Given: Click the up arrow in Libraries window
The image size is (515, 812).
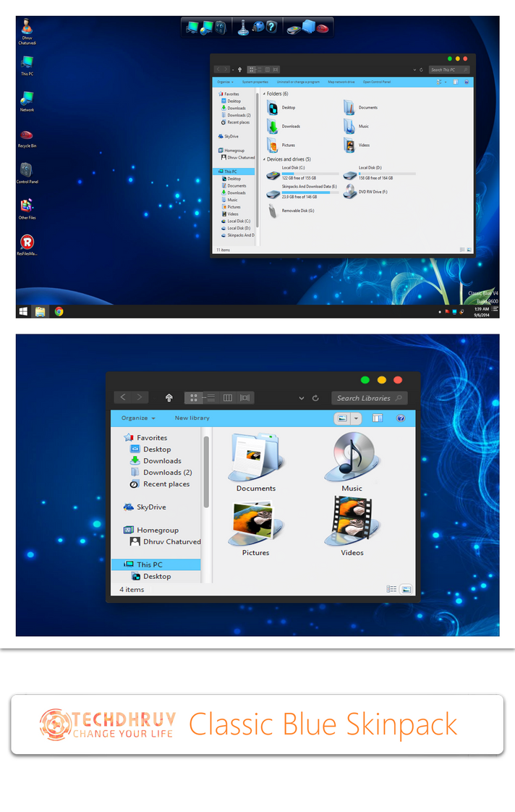Looking at the screenshot, I should point(169,397).
